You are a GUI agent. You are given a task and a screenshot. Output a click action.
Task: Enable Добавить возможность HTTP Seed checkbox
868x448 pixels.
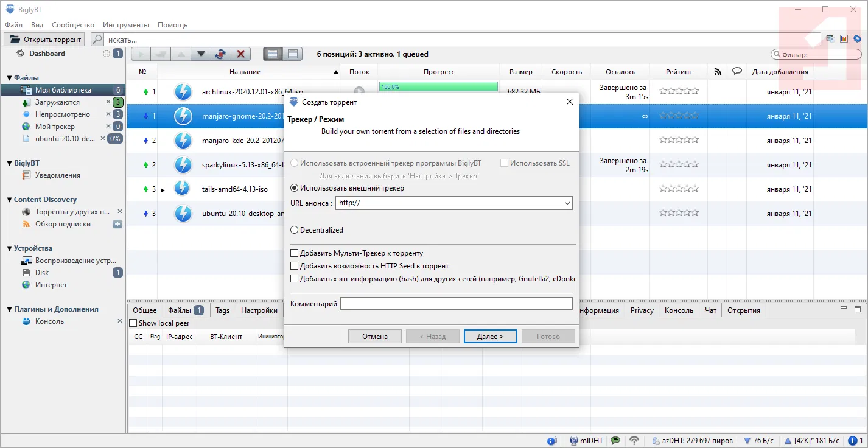[x=295, y=266]
